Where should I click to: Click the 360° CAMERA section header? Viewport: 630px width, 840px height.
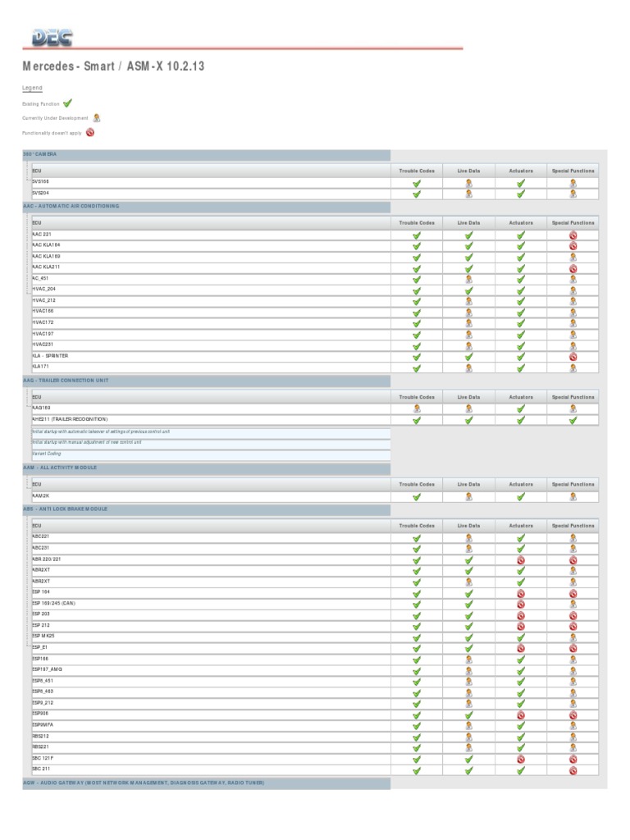(x=206, y=155)
